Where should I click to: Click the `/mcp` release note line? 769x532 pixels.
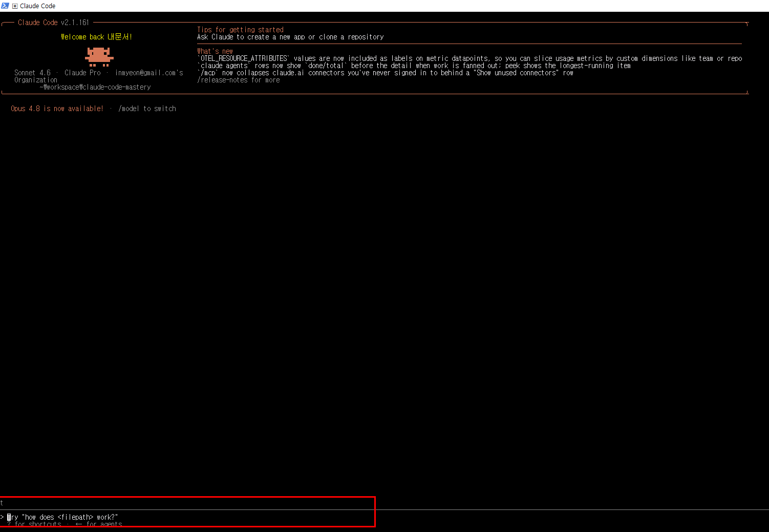click(x=385, y=73)
